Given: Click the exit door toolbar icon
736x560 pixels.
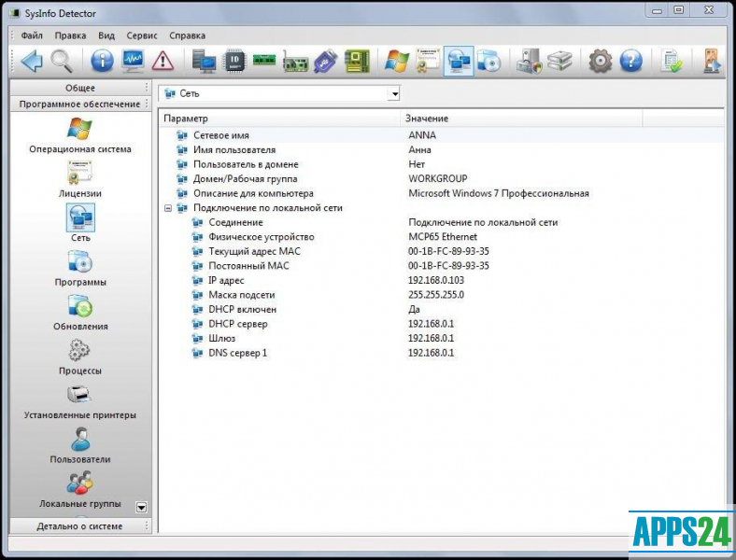Looking at the screenshot, I should [x=712, y=61].
